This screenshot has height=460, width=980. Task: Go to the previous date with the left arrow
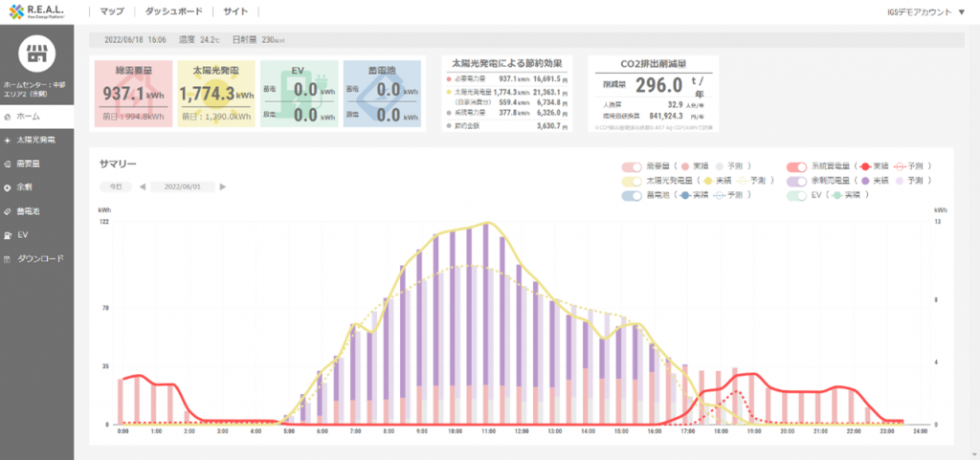pyautogui.click(x=143, y=186)
